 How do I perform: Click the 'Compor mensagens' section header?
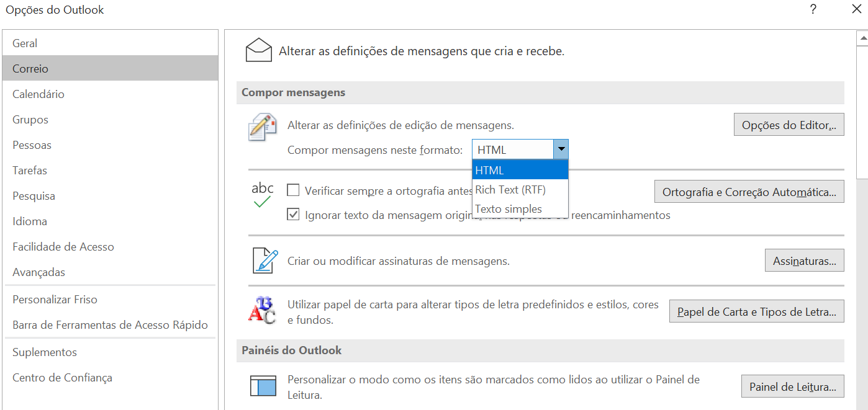tap(540, 92)
